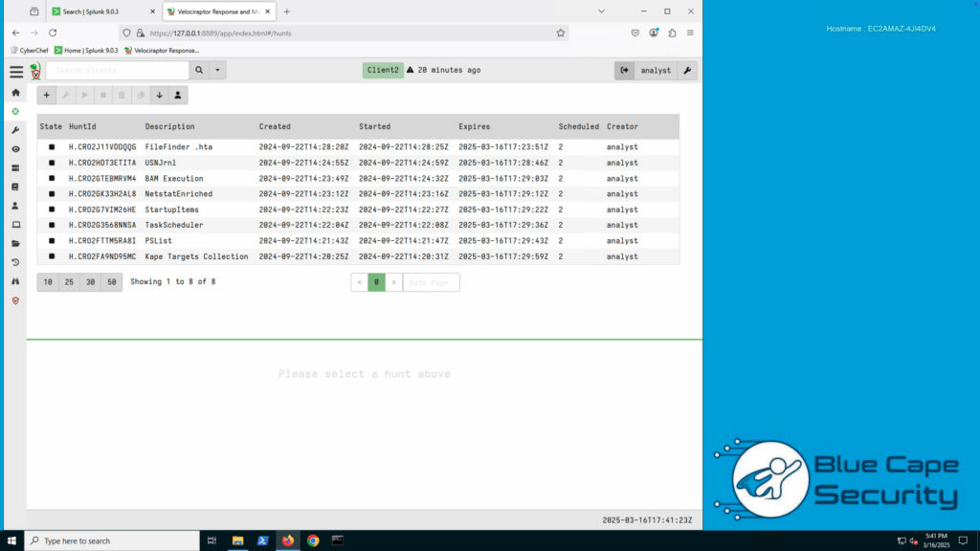This screenshot has height=551, width=980.
Task: Click the New Hunt plus icon
Action: (x=47, y=96)
